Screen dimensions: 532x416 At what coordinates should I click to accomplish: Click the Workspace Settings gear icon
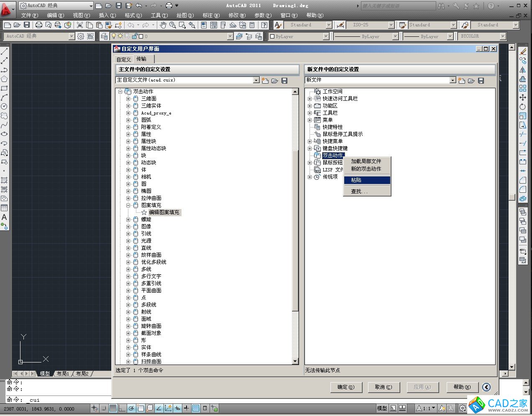pyautogui.click(x=81, y=36)
